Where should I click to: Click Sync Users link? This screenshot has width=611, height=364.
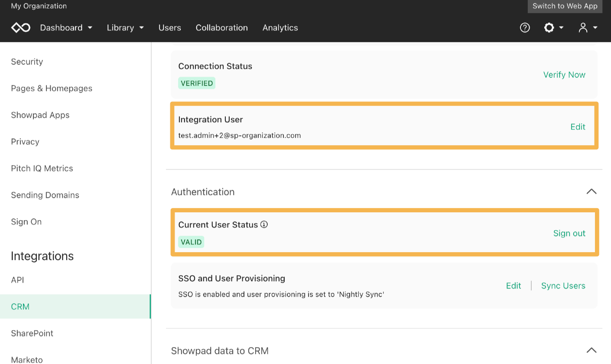pyautogui.click(x=563, y=286)
